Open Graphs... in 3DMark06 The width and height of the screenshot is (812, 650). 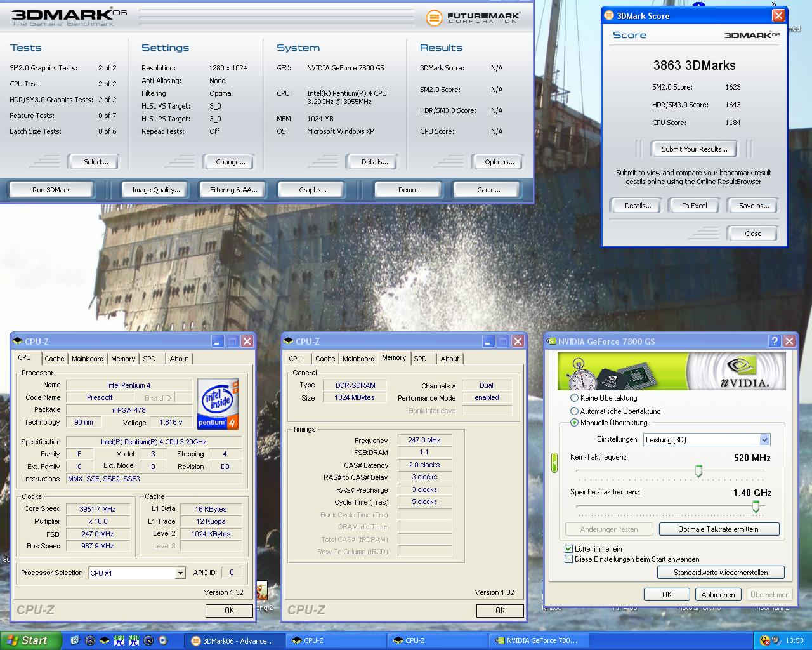(313, 190)
